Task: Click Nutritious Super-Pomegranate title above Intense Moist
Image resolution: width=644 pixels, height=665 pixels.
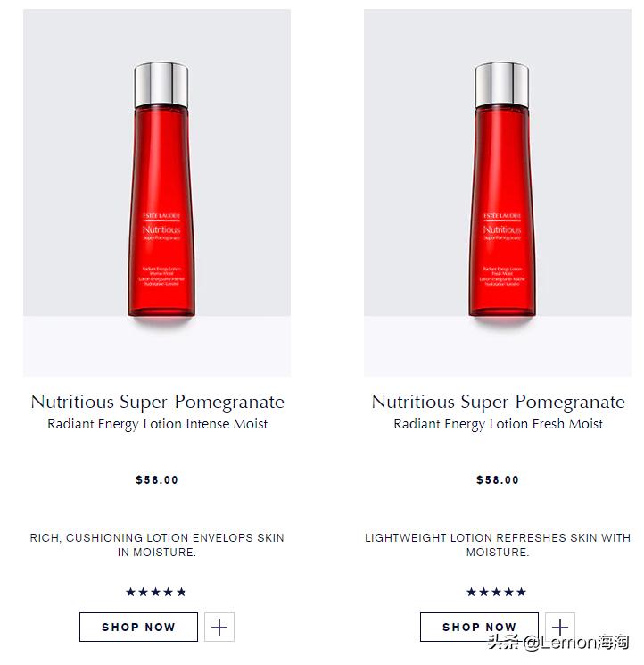Action: tap(157, 402)
